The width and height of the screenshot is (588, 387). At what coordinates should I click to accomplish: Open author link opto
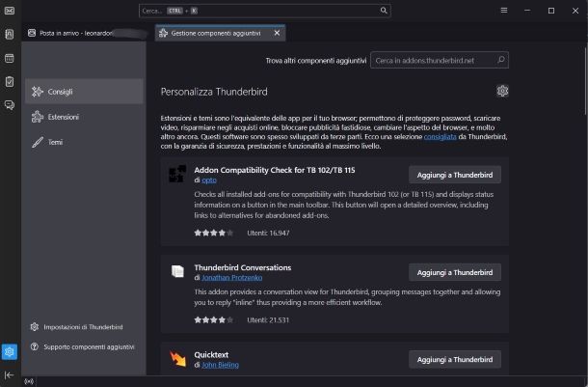(x=209, y=180)
